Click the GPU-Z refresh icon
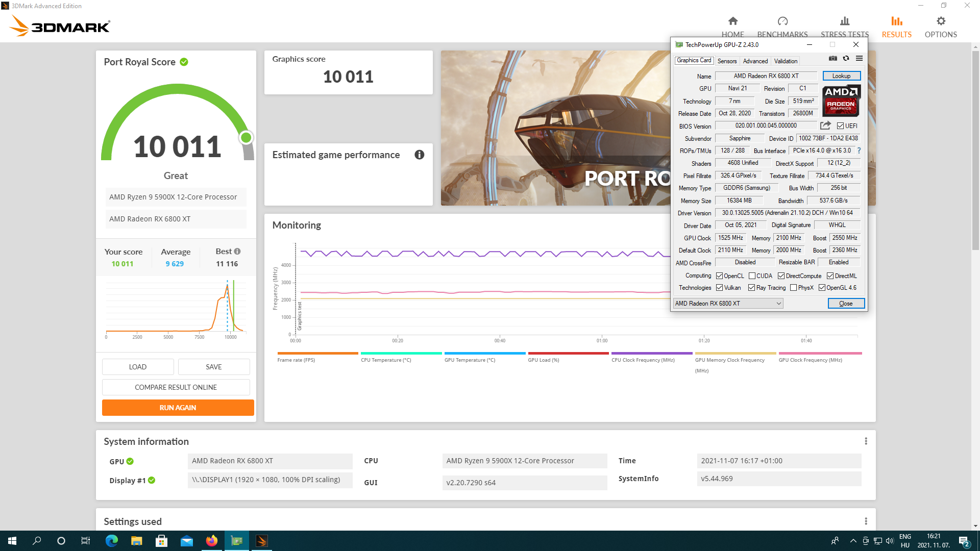This screenshot has width=980, height=551. [846, 59]
